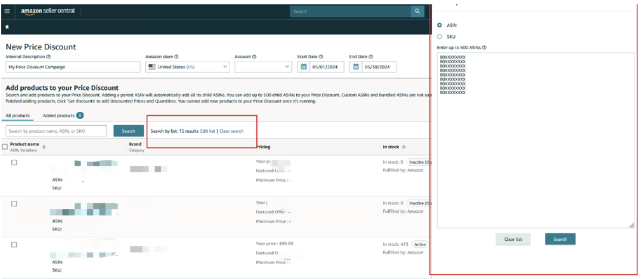Open the hamburger navigation menu
The height and width of the screenshot is (279, 644).
click(x=7, y=11)
